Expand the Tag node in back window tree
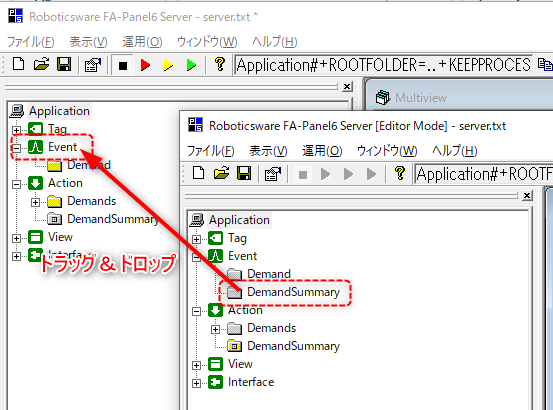The image size is (553, 410). pos(16,130)
